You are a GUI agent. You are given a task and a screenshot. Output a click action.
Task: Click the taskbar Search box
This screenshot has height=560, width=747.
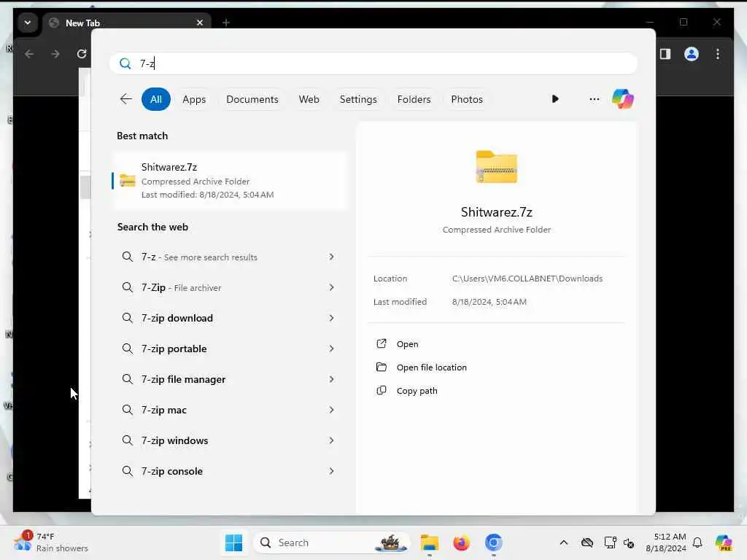pos(332,542)
